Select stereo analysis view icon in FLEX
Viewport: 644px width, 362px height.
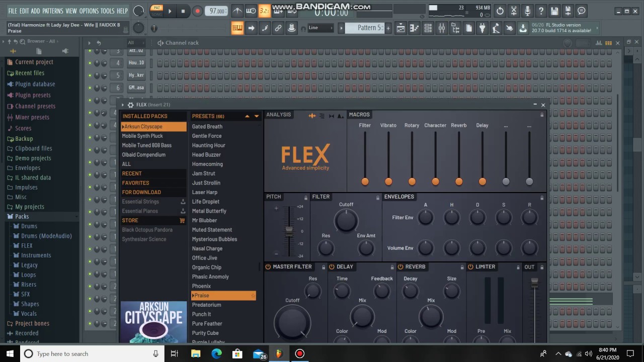331,116
